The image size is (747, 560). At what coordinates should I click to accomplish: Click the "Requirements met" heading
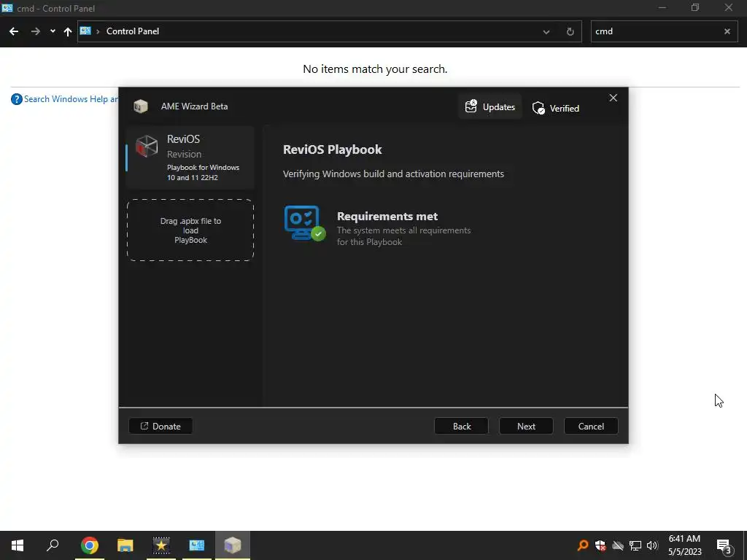point(387,216)
